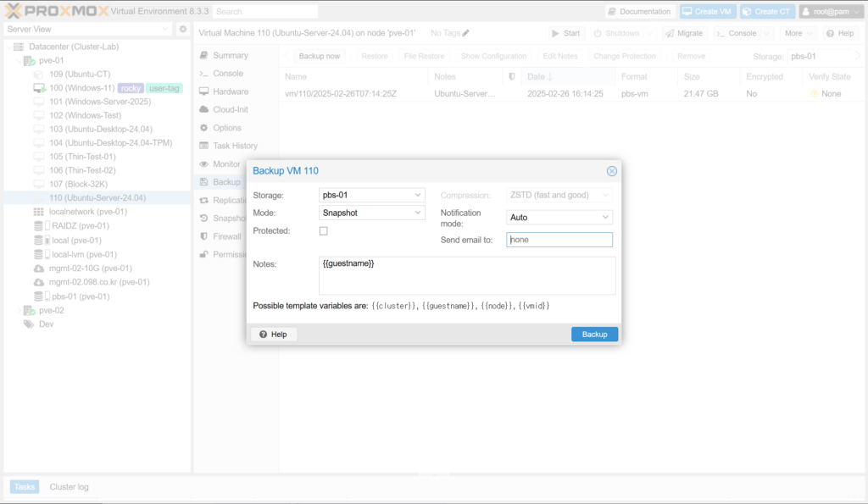The image size is (868, 504).
Task: Click the Send email to field
Action: coord(559,241)
